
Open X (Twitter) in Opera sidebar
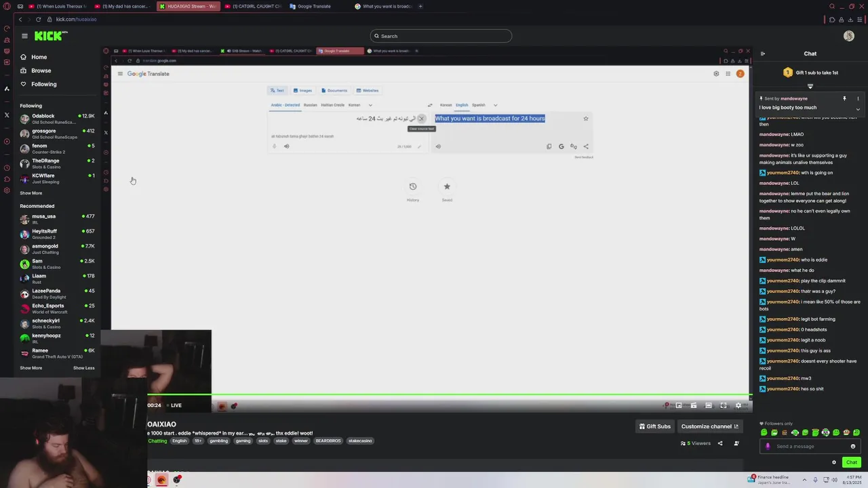click(7, 115)
